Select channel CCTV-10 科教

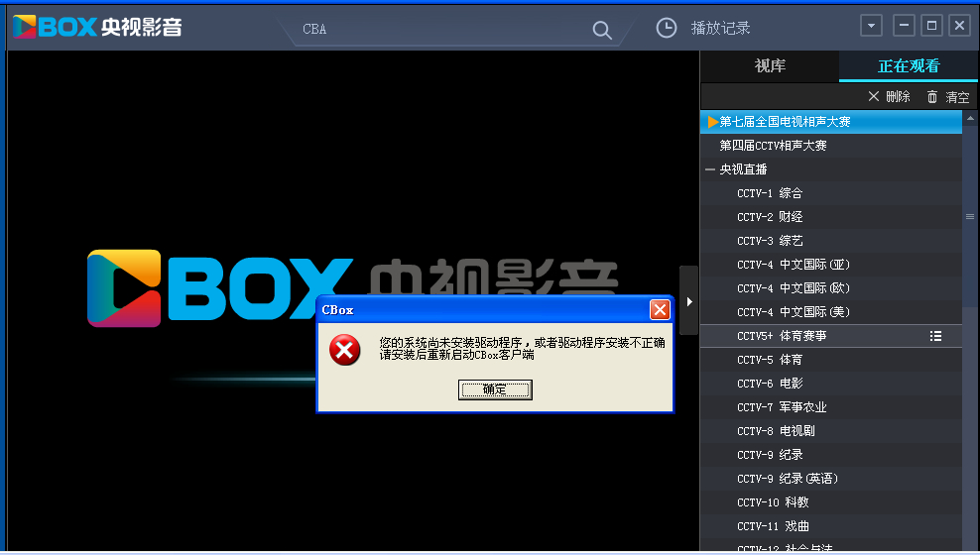pyautogui.click(x=831, y=501)
